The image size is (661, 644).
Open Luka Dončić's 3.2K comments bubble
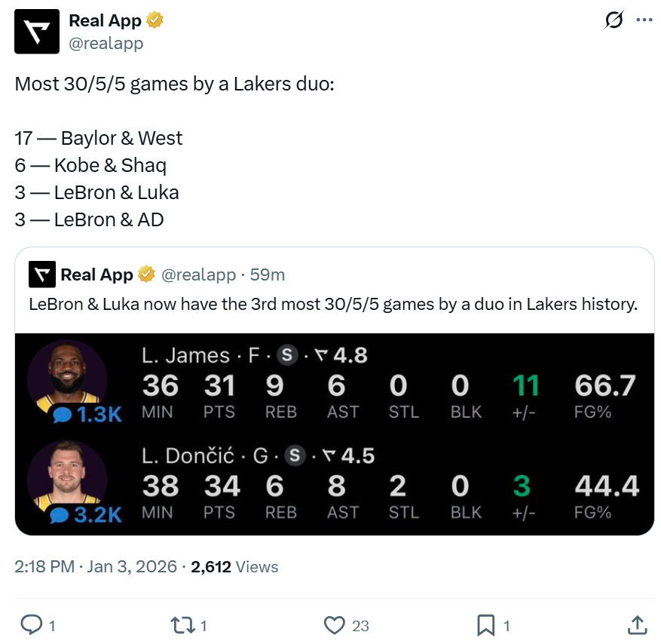88,515
